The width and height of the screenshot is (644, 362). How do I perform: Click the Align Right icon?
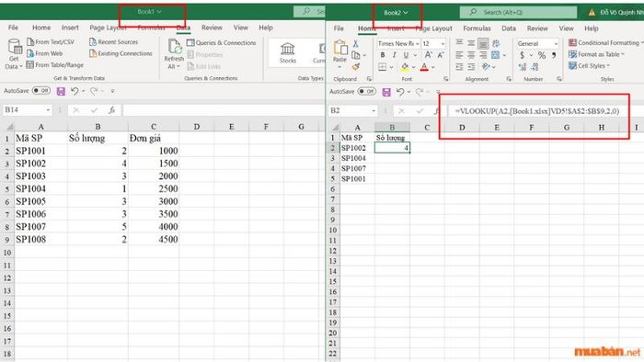coord(483,55)
